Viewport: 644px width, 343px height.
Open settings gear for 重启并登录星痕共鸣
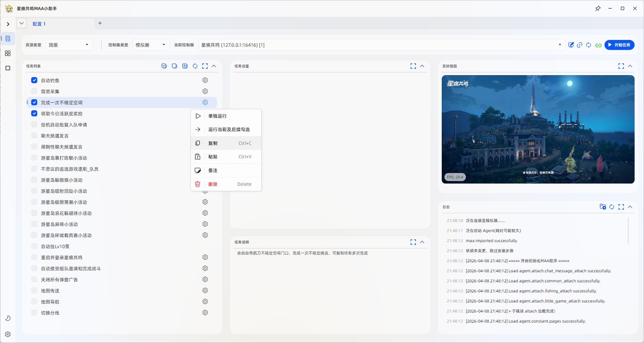pyautogui.click(x=205, y=257)
